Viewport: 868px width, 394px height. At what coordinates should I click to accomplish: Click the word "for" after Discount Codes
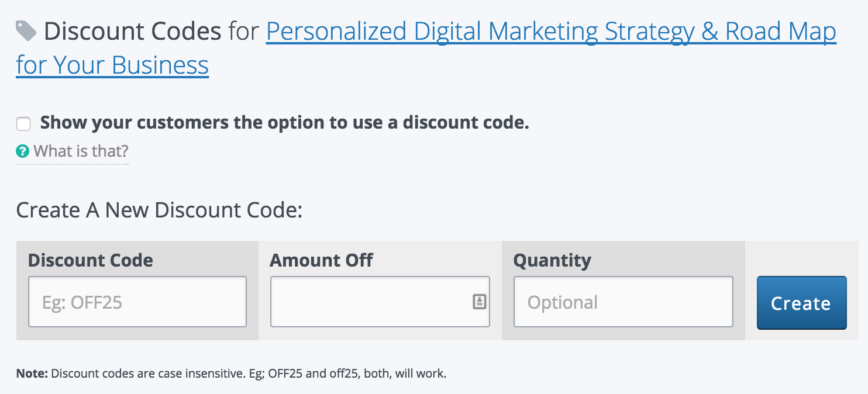coord(243,32)
